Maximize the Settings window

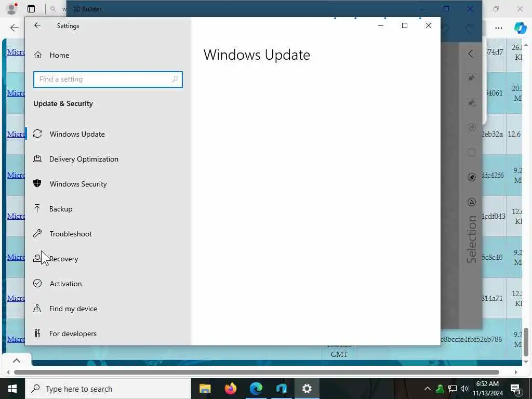(404, 25)
